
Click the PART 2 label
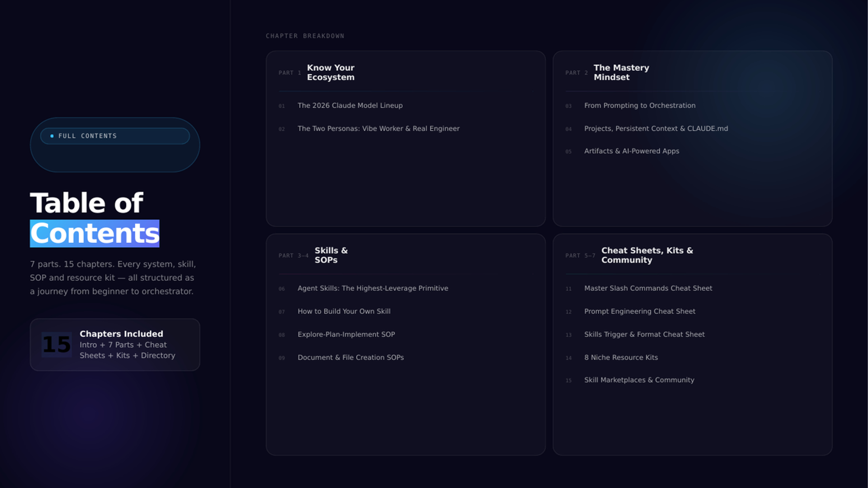pyautogui.click(x=576, y=73)
